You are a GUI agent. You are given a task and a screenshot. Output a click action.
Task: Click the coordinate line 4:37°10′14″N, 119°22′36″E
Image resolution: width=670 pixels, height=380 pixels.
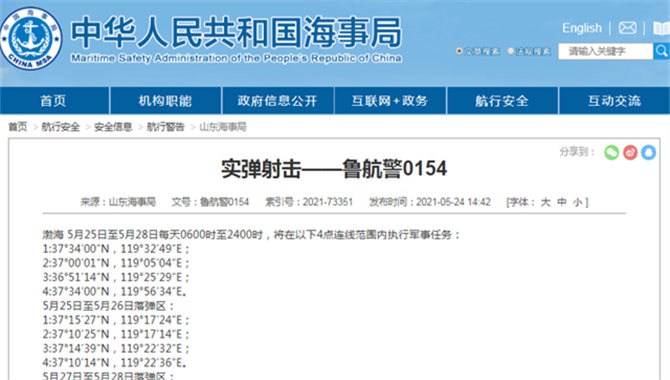115,362
